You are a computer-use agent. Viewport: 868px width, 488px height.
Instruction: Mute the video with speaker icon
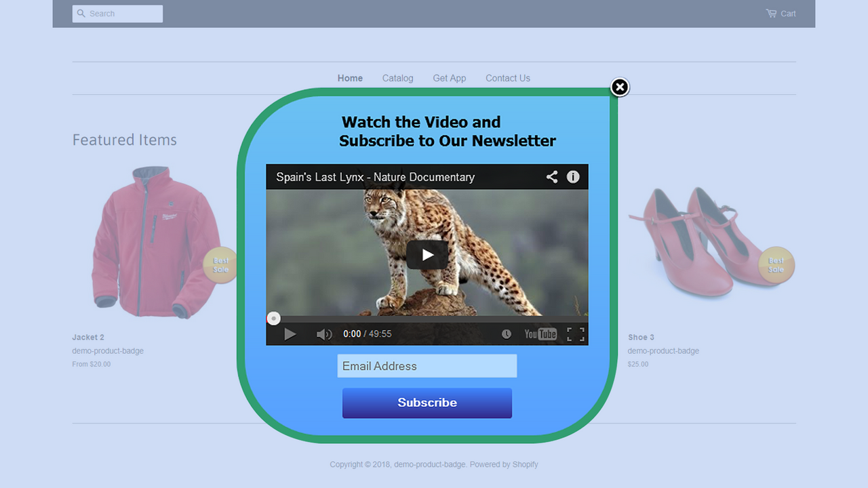coord(324,333)
